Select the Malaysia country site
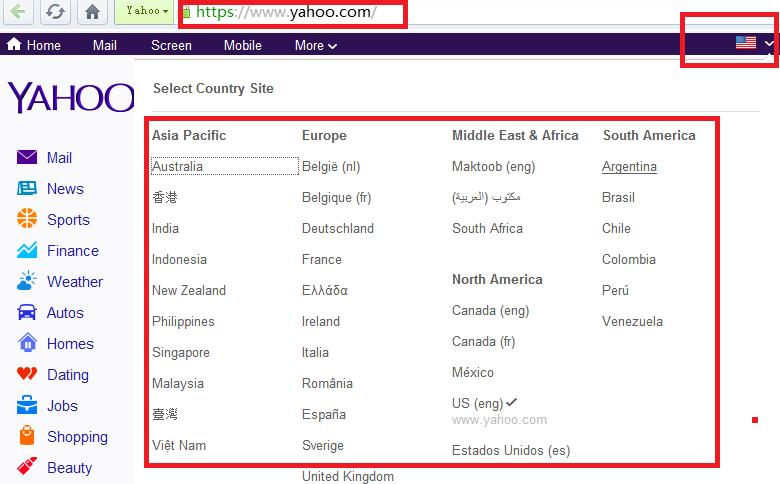 pyautogui.click(x=178, y=384)
